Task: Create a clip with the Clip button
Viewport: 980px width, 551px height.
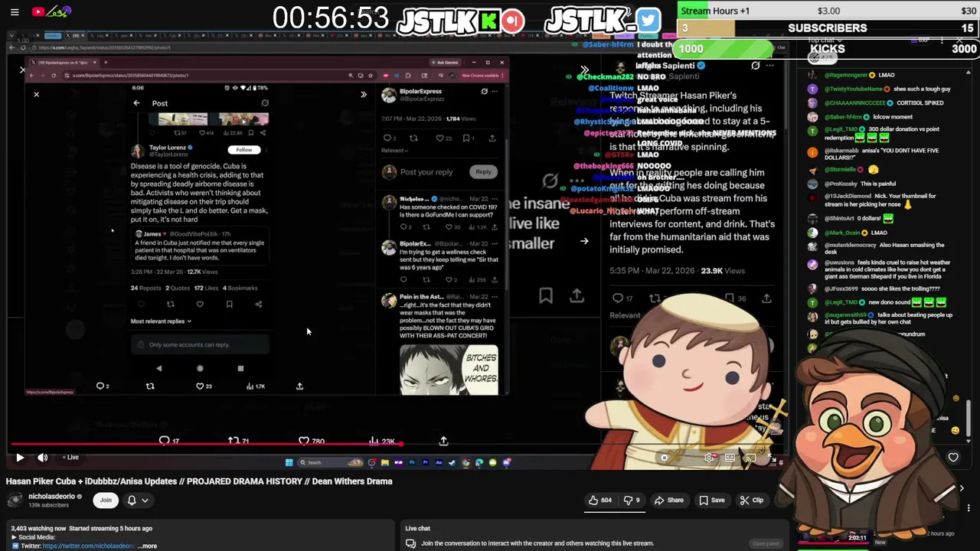Action: pos(751,500)
